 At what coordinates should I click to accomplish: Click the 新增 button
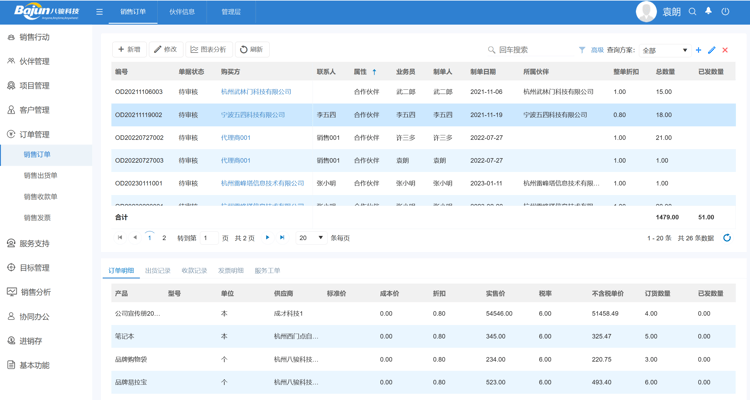click(129, 49)
